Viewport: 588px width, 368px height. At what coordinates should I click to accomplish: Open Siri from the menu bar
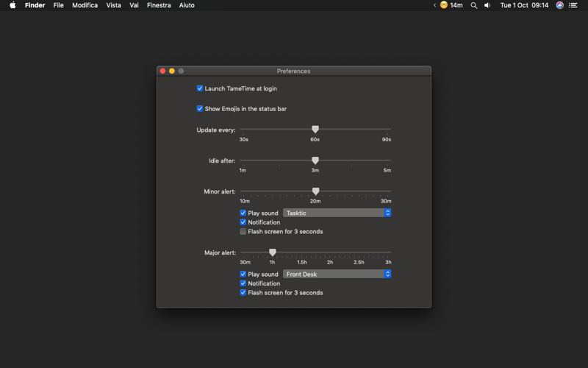pyautogui.click(x=559, y=5)
